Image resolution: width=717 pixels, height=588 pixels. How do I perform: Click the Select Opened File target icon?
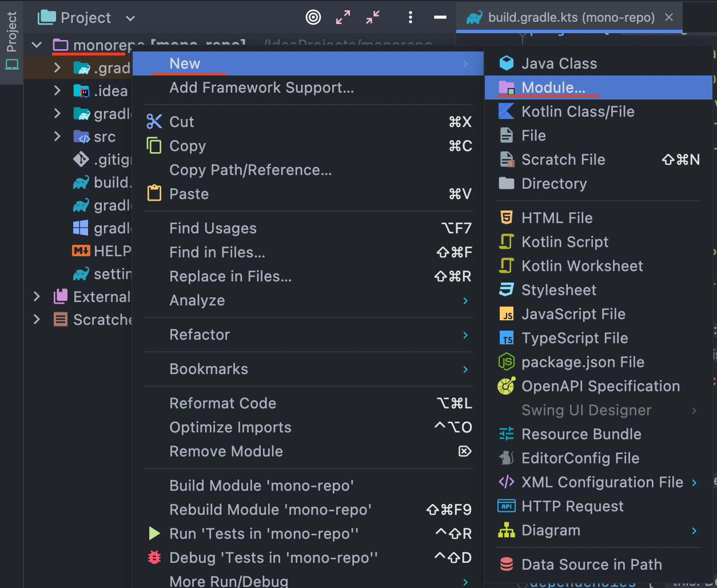coord(313,18)
